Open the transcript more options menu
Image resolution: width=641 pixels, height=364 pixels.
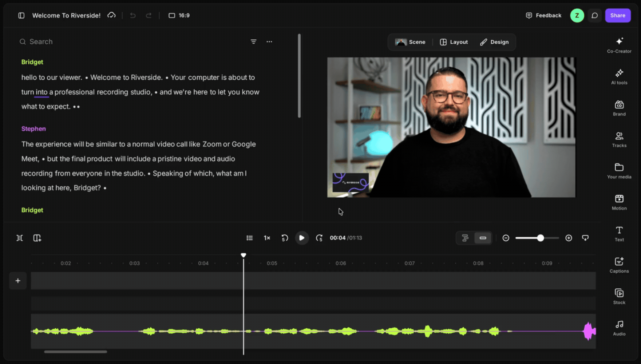point(269,42)
